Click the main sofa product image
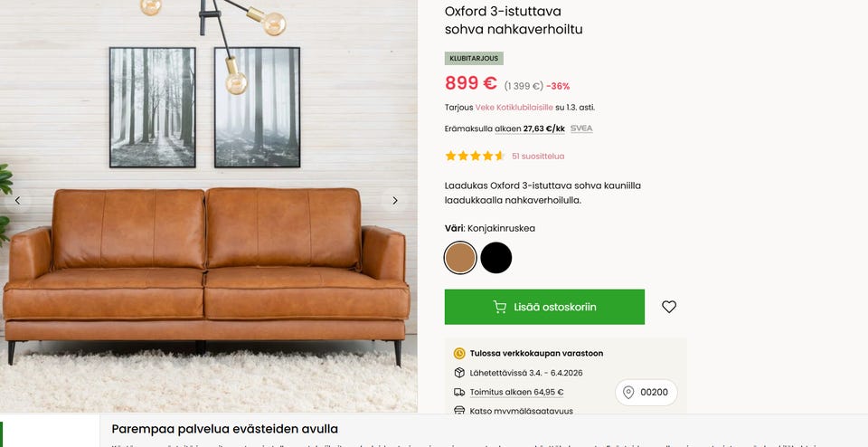Viewport: 868px width, 447px height. (209, 205)
